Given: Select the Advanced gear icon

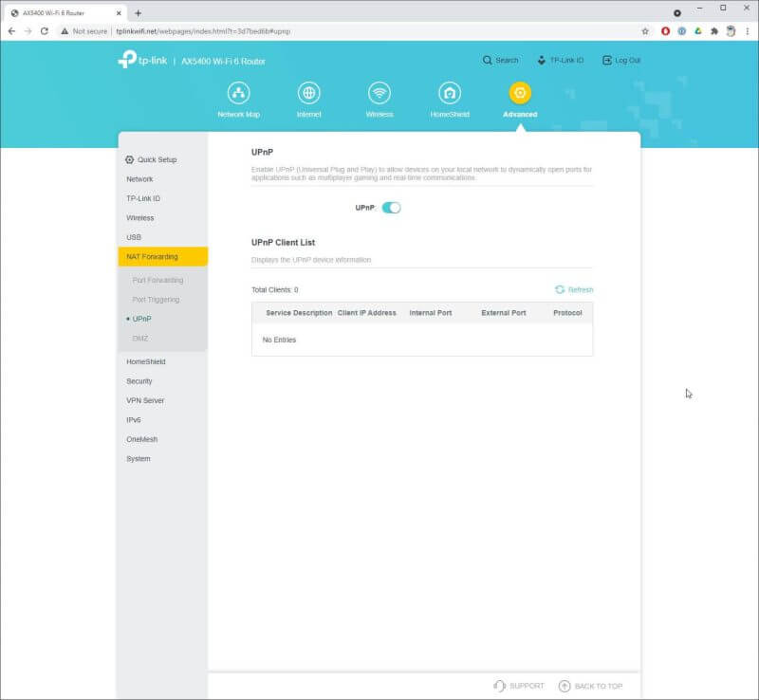Looking at the screenshot, I should coord(520,92).
